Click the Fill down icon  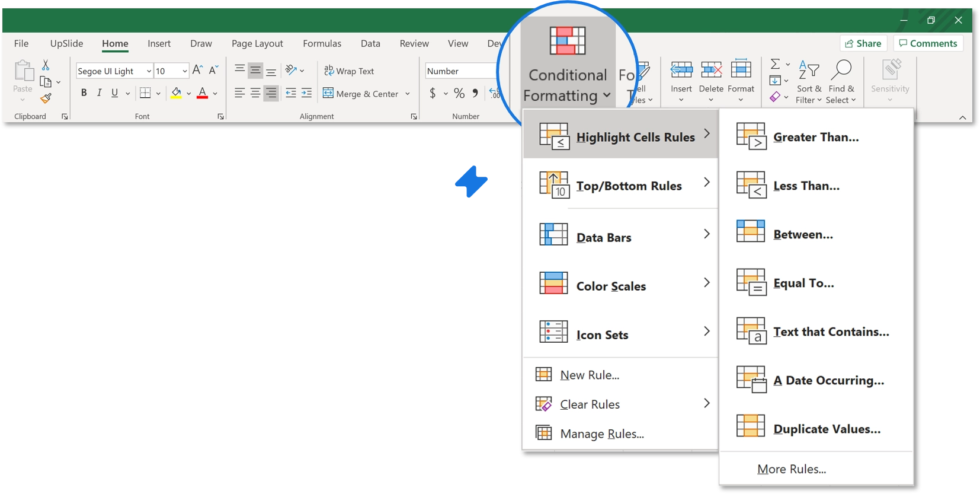[775, 81]
